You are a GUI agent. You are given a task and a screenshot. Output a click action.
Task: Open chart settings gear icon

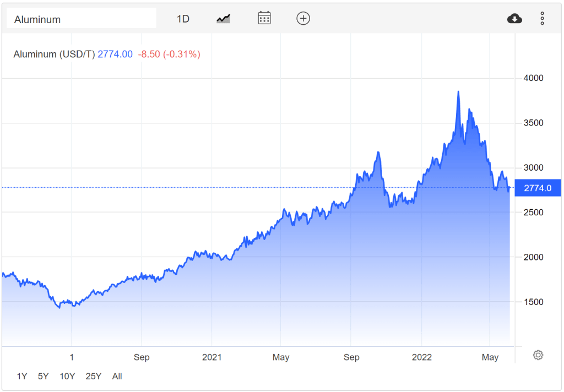[538, 355]
